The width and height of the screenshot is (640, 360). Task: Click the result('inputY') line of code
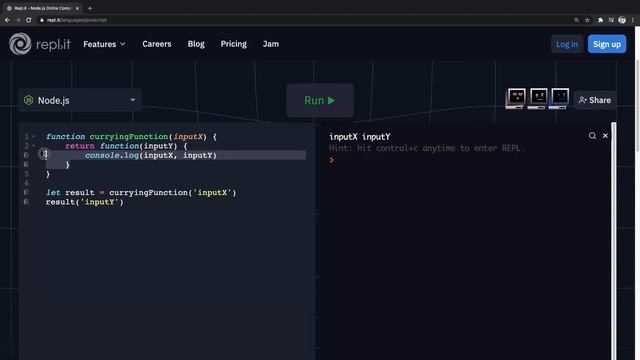tap(84, 202)
